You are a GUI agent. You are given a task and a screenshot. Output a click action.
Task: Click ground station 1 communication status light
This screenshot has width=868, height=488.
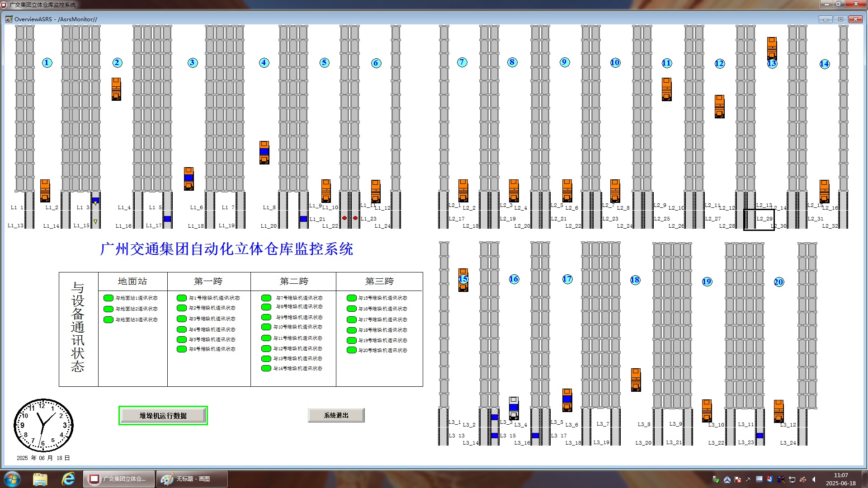tap(108, 298)
